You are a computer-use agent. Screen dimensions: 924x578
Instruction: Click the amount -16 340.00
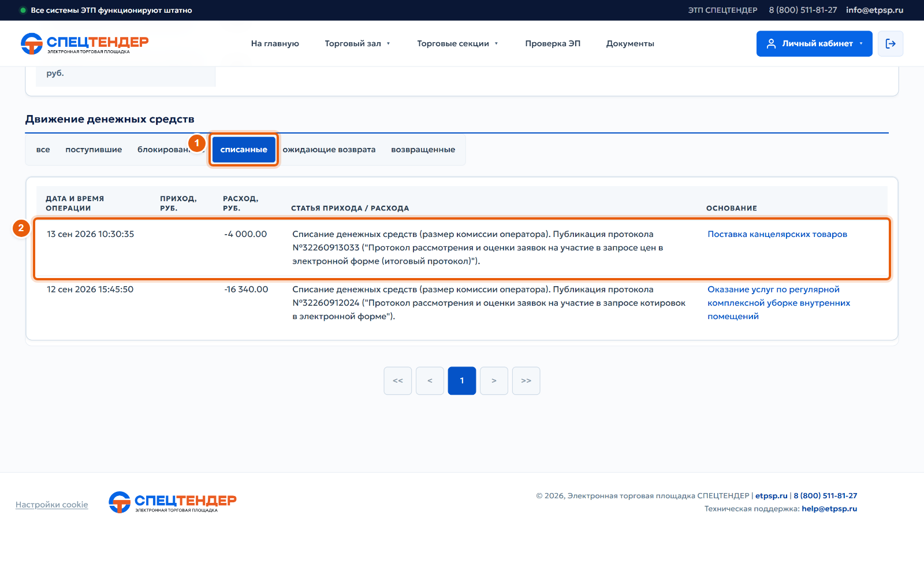(246, 289)
